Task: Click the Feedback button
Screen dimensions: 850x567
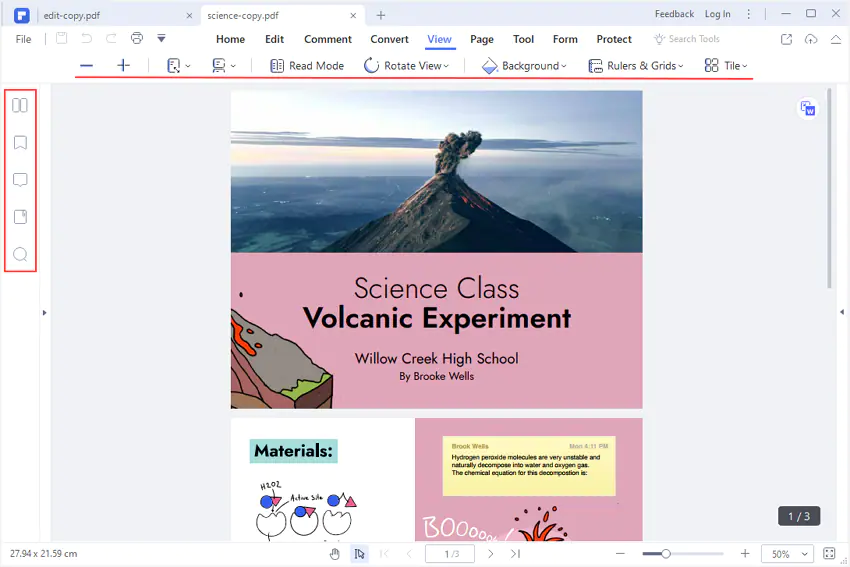Action: coord(674,14)
